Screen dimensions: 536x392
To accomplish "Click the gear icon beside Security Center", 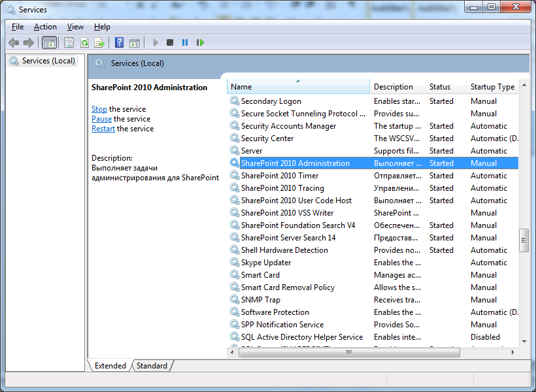I will coord(235,138).
